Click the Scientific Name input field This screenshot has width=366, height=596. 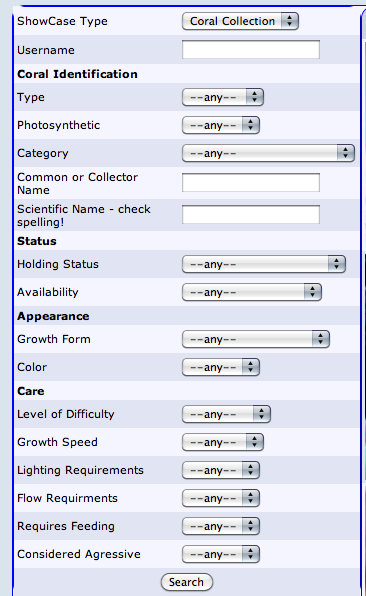251,215
